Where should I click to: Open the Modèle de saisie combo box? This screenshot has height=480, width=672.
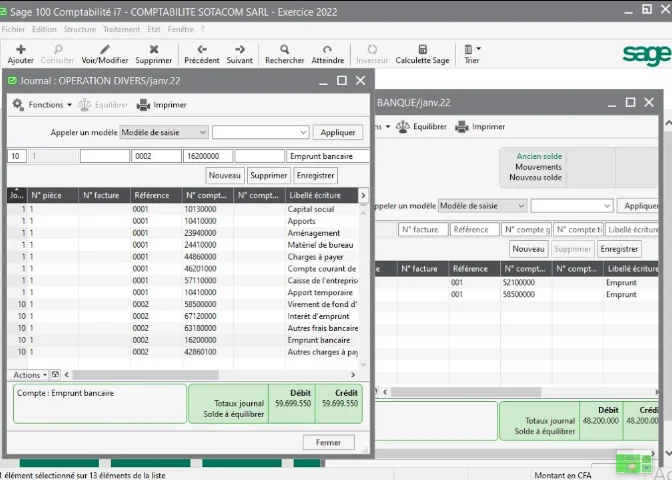click(164, 132)
